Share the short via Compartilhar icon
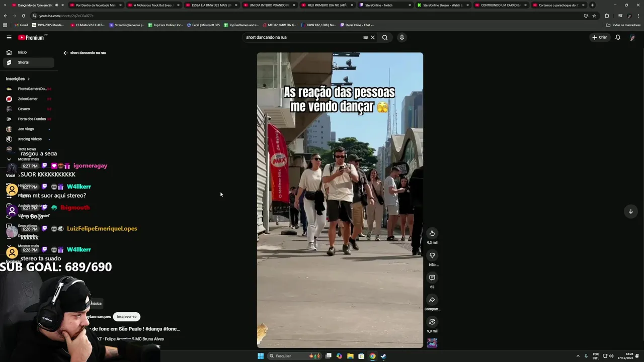Viewport: 644px width, 362px height. pyautogui.click(x=432, y=300)
